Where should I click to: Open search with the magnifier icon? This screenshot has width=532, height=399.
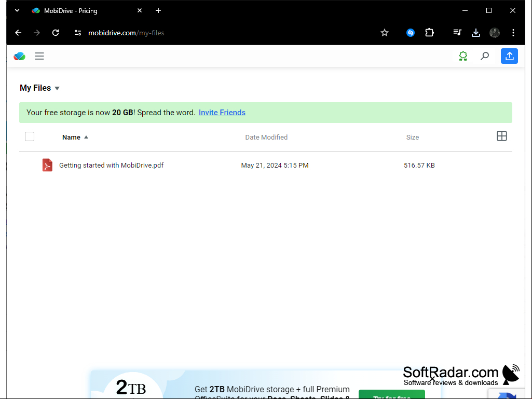(x=484, y=56)
